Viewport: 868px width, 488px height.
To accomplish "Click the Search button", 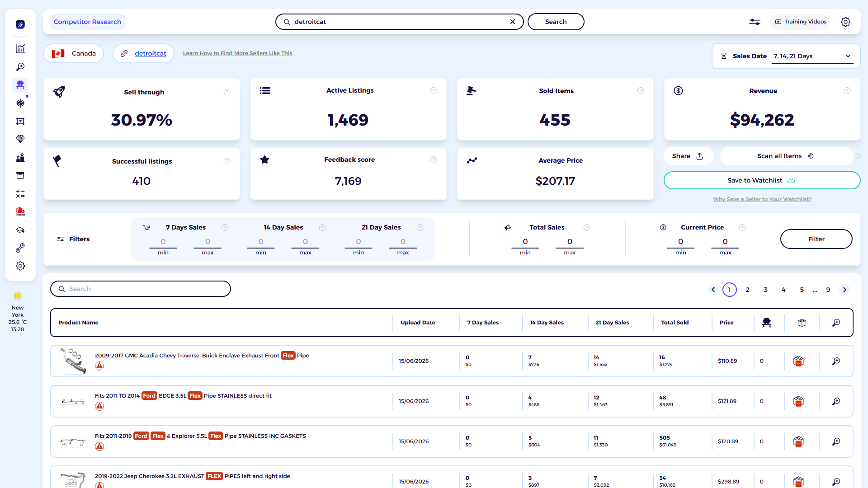I will (x=556, y=22).
